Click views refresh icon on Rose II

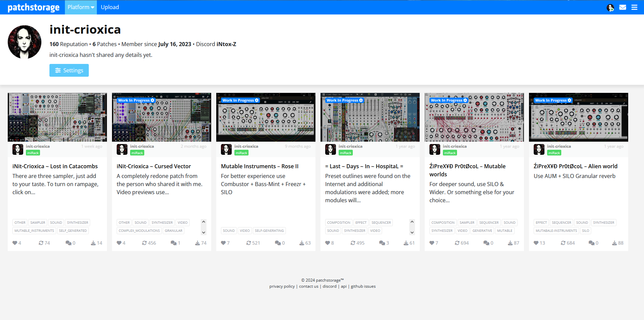click(x=249, y=243)
